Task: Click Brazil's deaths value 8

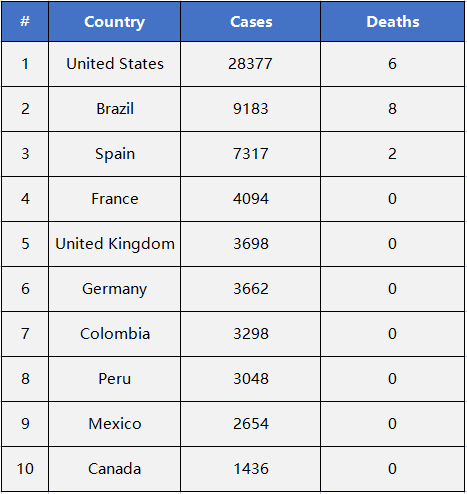Action: point(392,109)
